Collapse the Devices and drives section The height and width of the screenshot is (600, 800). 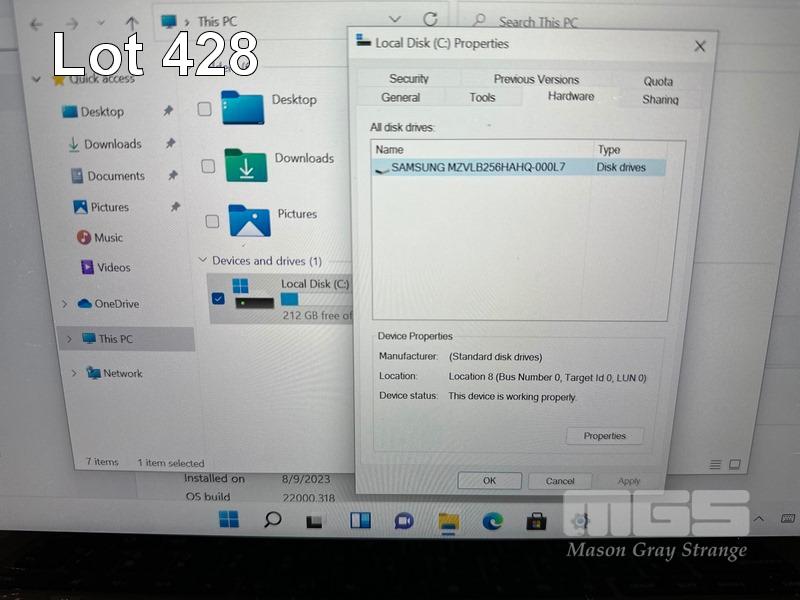point(203,261)
